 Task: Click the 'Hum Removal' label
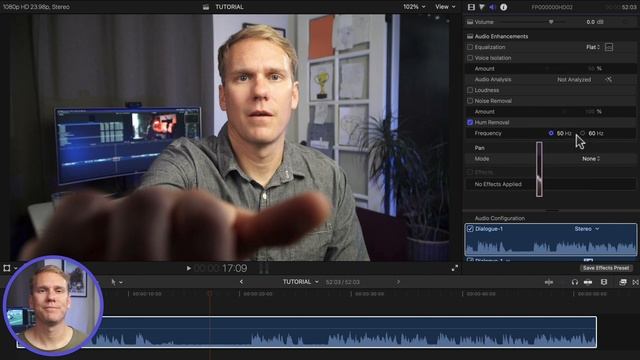pyautogui.click(x=492, y=122)
